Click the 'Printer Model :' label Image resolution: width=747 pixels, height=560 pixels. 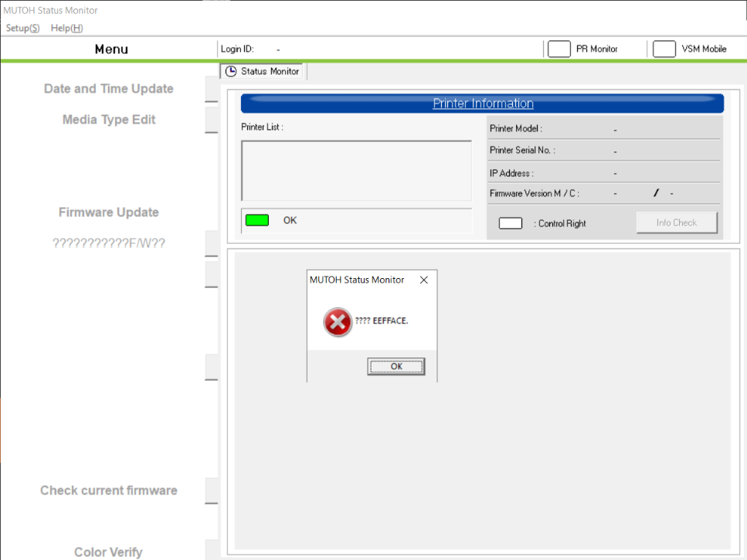pos(516,128)
